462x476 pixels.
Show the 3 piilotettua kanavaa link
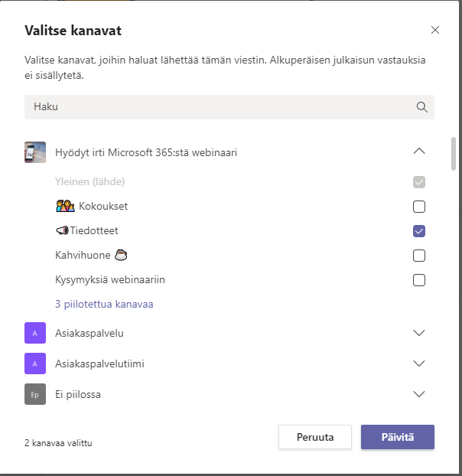click(104, 304)
